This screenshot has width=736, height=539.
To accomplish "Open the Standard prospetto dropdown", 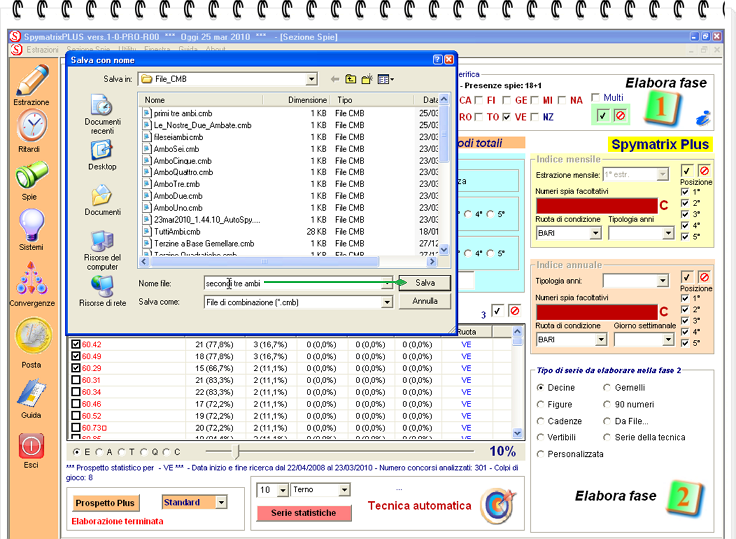I will [x=221, y=502].
